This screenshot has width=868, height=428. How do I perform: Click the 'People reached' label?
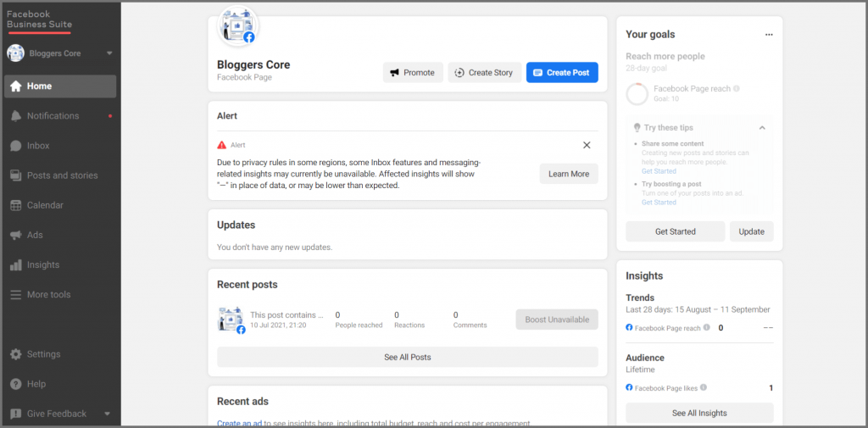click(359, 325)
